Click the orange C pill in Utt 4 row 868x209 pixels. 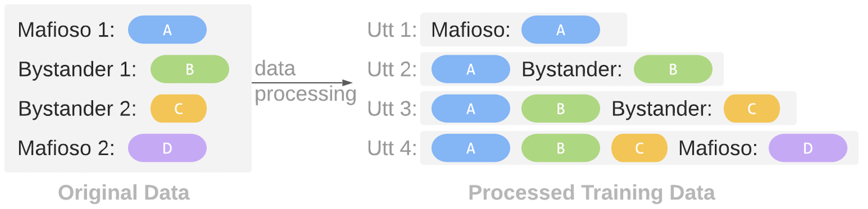[x=639, y=148]
